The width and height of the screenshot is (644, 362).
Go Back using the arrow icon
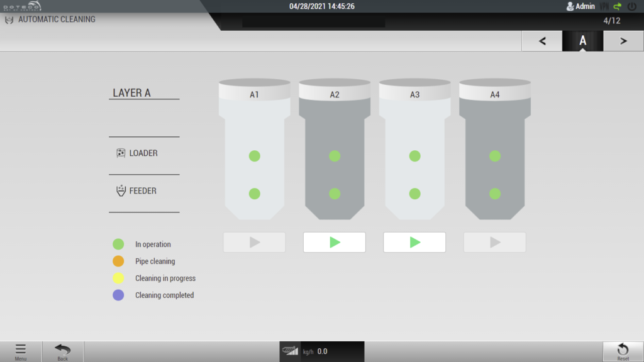click(x=63, y=350)
